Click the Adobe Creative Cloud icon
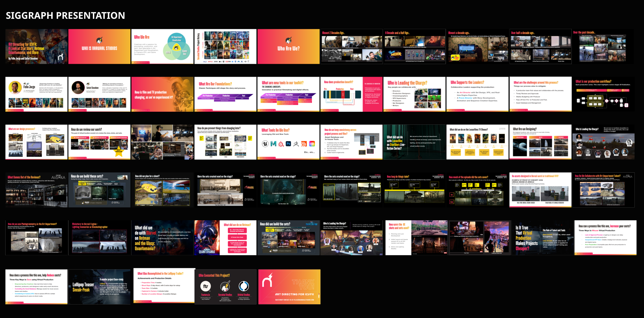Image resolution: width=644 pixels, height=318 pixels. 312,144
